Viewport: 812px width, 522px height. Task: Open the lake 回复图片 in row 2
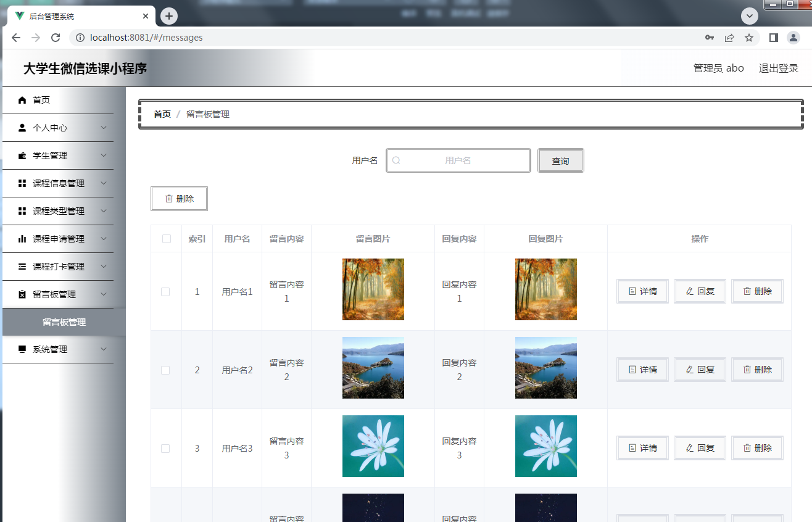[546, 368]
